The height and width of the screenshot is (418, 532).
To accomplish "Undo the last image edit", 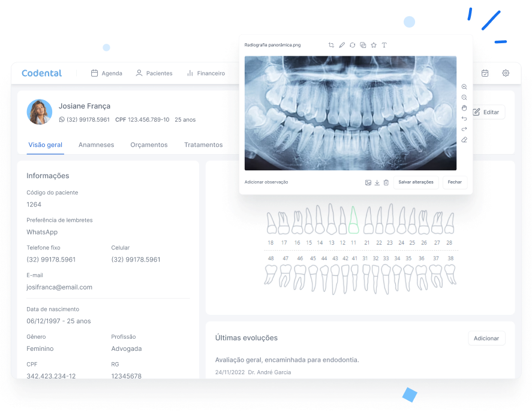I will click(464, 119).
